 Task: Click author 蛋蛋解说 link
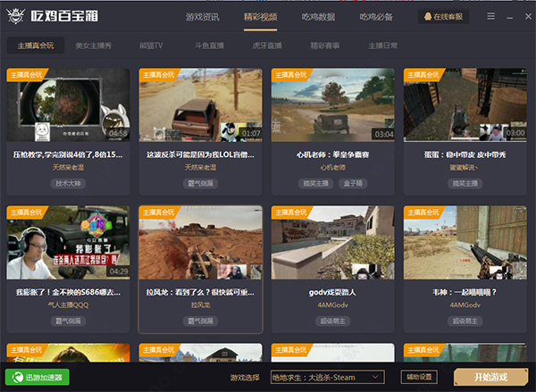coord(464,168)
